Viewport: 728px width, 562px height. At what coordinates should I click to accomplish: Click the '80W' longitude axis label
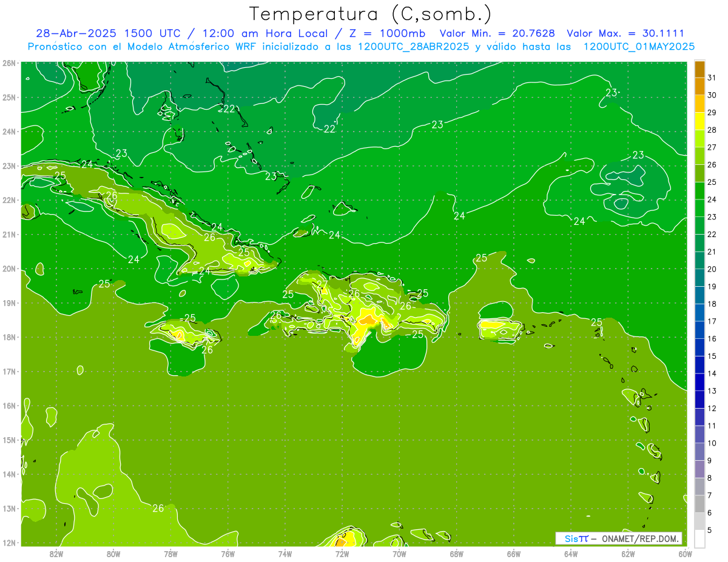pyautogui.click(x=113, y=554)
